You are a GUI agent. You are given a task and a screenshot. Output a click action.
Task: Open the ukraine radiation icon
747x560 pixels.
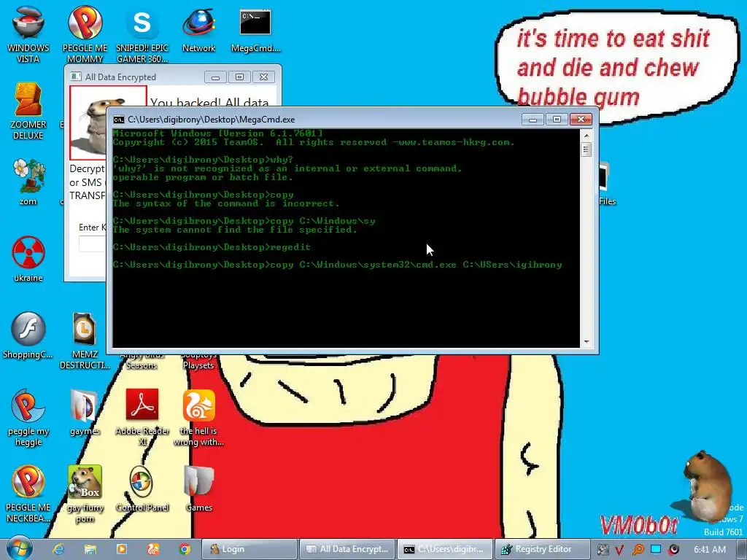point(28,258)
